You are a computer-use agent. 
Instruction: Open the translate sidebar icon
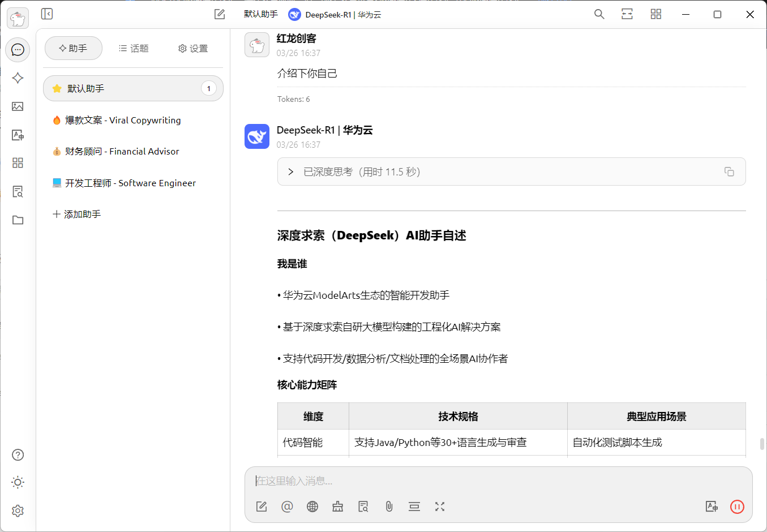pos(18,135)
